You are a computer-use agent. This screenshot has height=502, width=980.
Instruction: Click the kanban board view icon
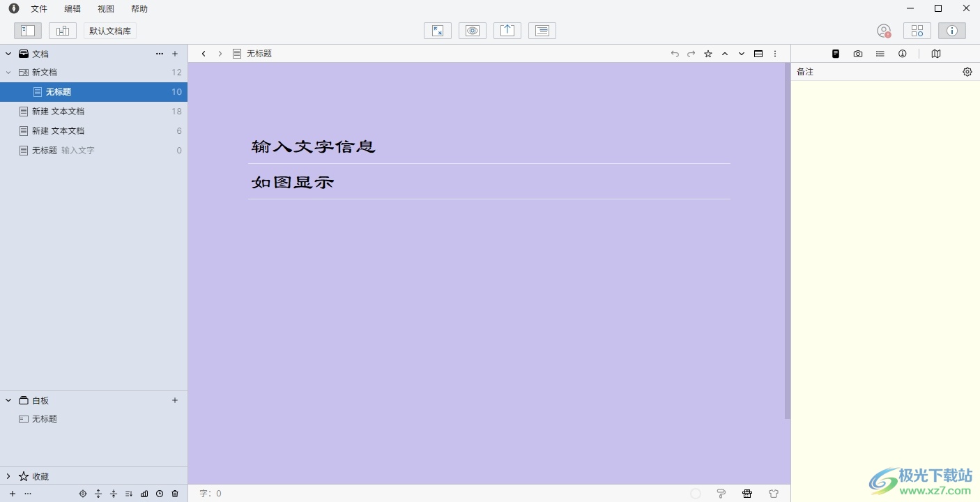point(63,31)
